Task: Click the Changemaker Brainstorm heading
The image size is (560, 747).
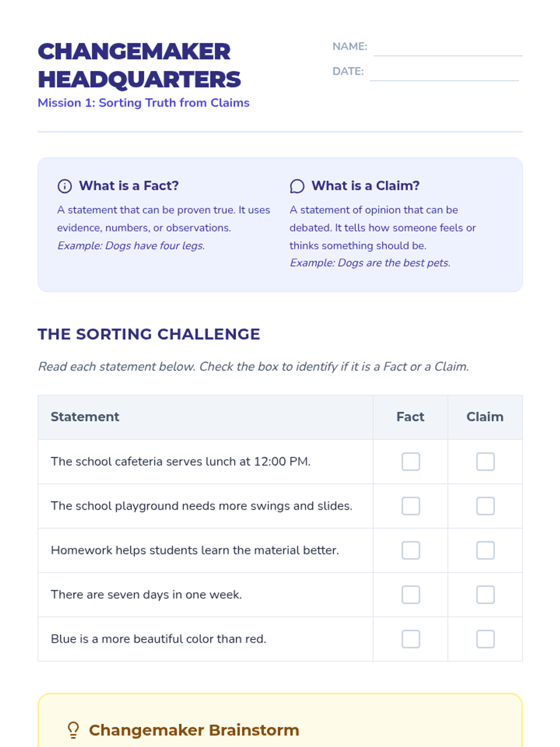Action: point(194,730)
